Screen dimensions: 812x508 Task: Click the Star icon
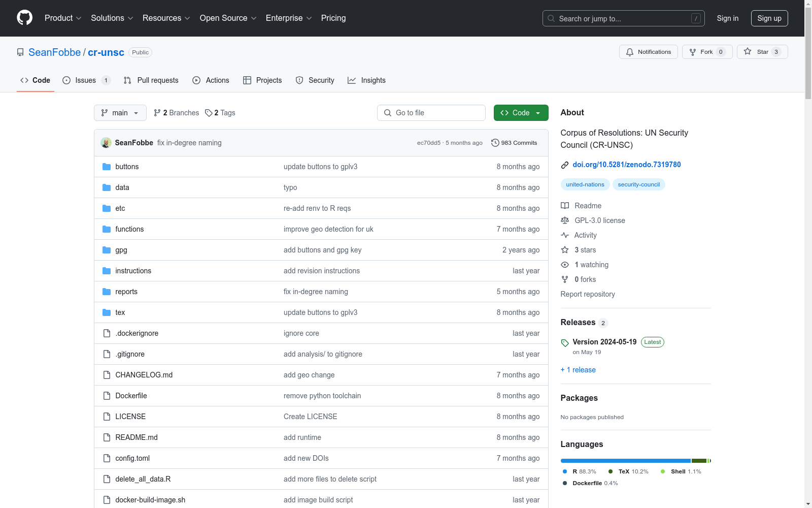(748, 51)
